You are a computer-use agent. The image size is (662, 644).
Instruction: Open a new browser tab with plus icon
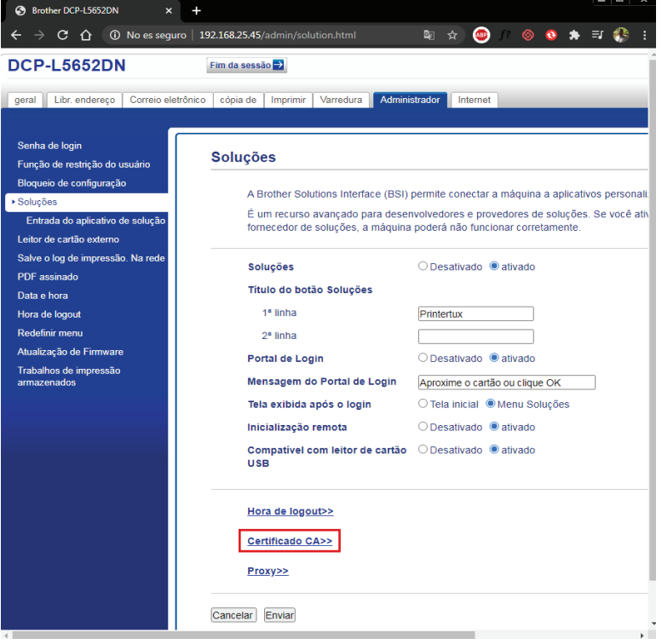click(x=196, y=10)
